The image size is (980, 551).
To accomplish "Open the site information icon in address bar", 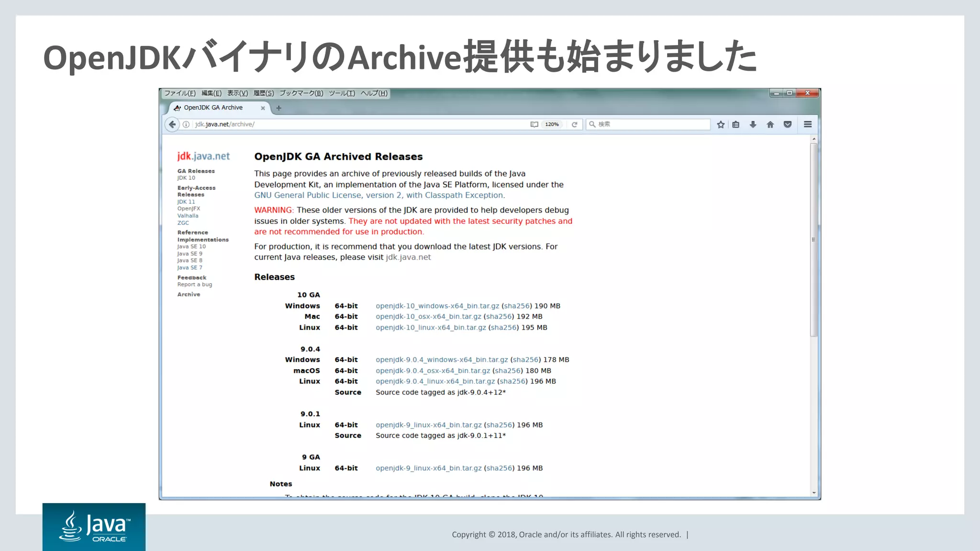I will (186, 124).
